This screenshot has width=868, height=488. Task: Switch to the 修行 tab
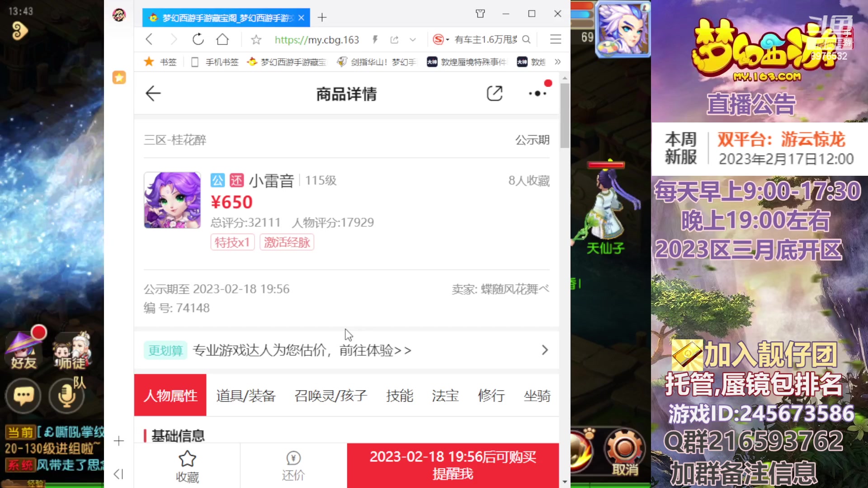(x=491, y=396)
